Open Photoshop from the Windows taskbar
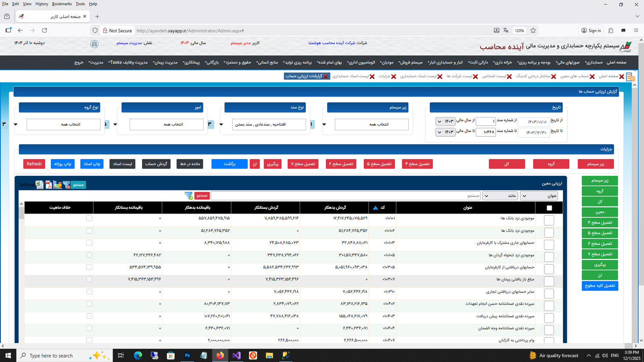The height and width of the screenshot is (362, 644). 187,355
